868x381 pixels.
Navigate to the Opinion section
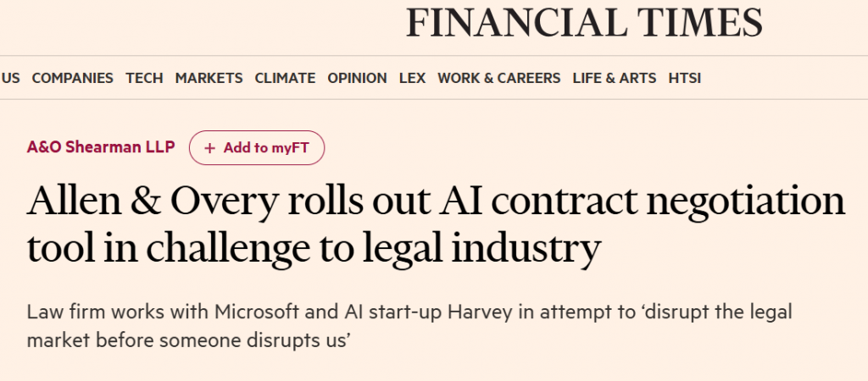coord(357,78)
